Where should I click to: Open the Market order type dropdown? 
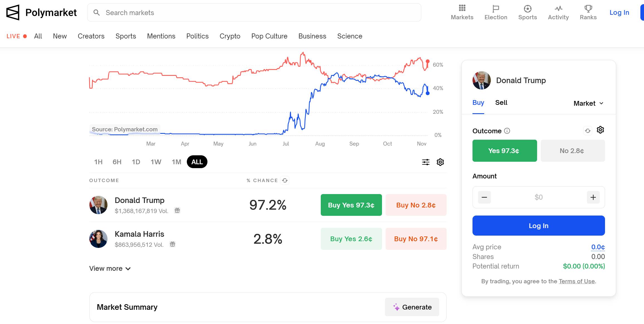click(x=588, y=103)
